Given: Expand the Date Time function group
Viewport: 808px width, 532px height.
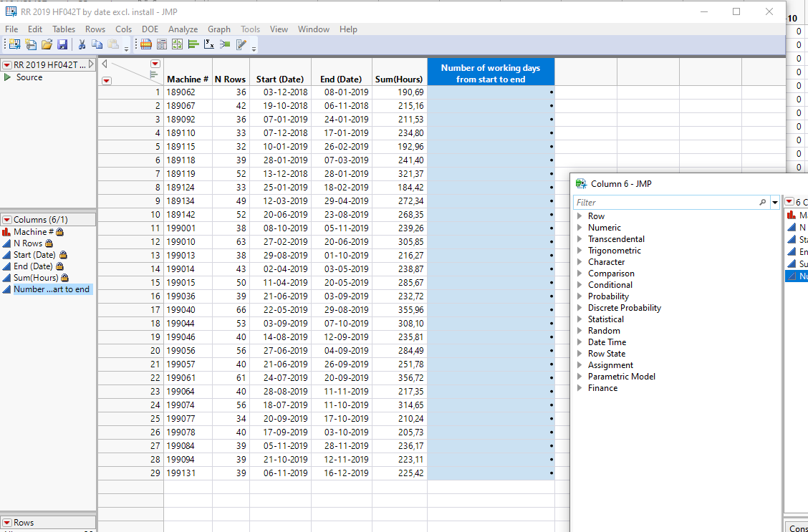Looking at the screenshot, I should pos(579,342).
